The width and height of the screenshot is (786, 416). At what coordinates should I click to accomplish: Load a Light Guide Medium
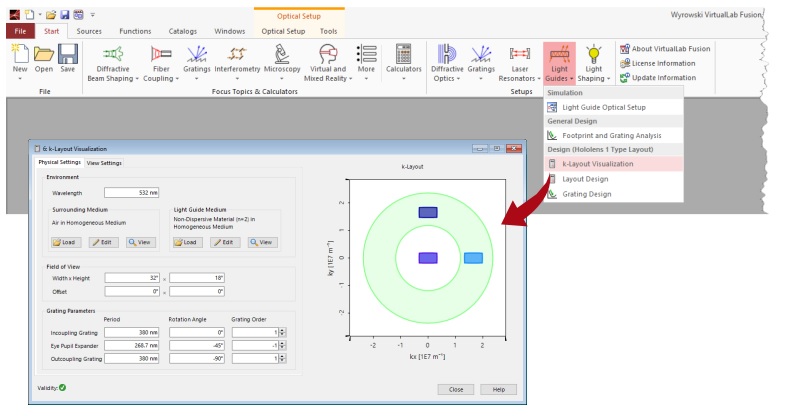187,242
